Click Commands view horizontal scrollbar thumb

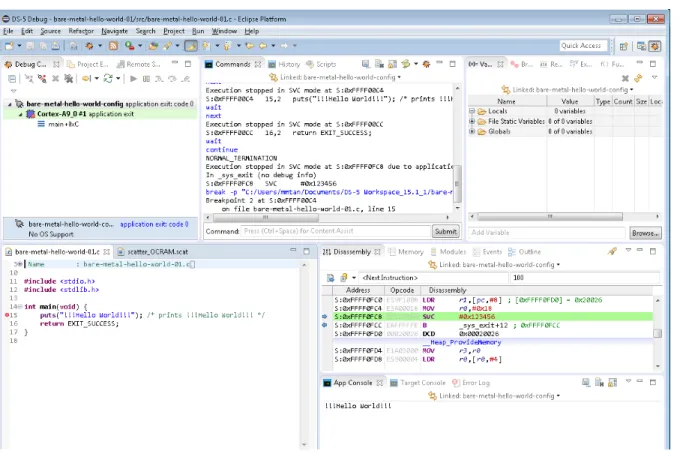pyautogui.click(x=266, y=217)
